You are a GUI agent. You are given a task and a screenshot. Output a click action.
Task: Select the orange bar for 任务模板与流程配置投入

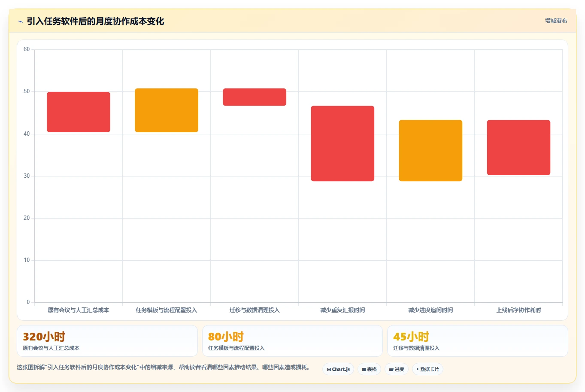coord(167,110)
